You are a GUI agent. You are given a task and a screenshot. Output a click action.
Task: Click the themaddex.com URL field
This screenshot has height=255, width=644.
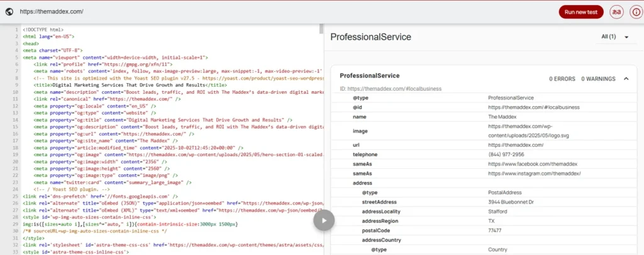click(x=52, y=12)
